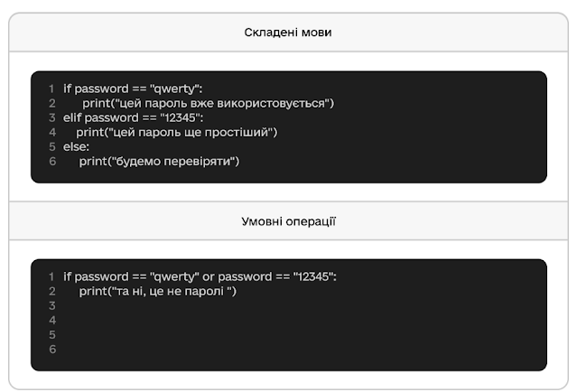Click the print "цей пароль вже використовується" line
Viewport: 577px width, 392px height.
208,103
